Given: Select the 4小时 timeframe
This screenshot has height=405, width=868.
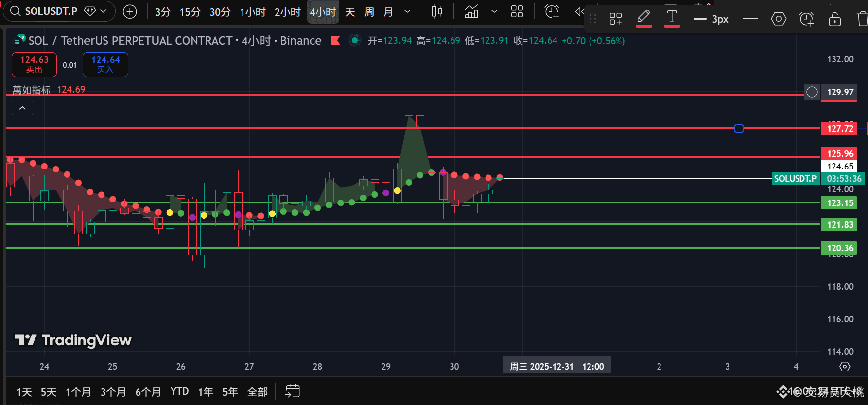Looking at the screenshot, I should pos(323,12).
